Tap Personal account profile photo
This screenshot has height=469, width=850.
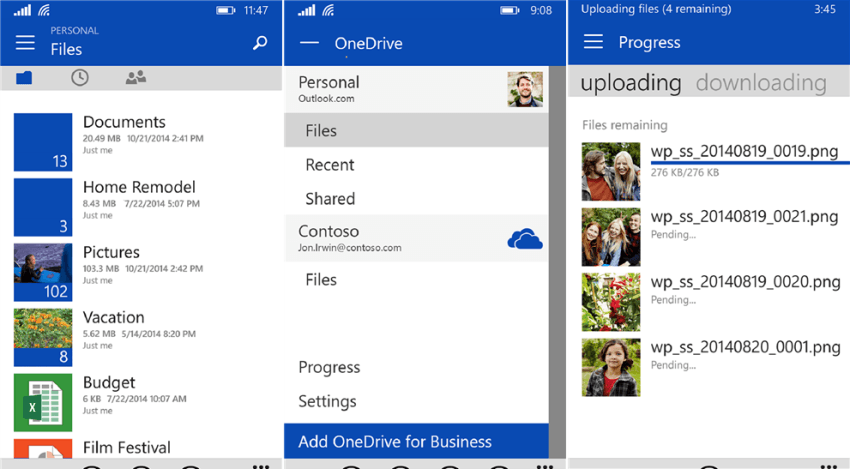(x=525, y=89)
